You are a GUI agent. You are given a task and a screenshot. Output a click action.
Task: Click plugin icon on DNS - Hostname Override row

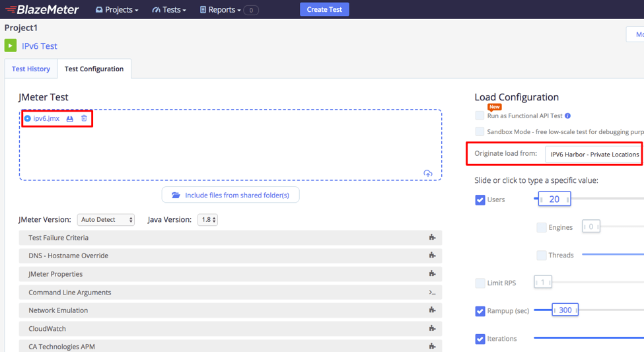pyautogui.click(x=432, y=256)
